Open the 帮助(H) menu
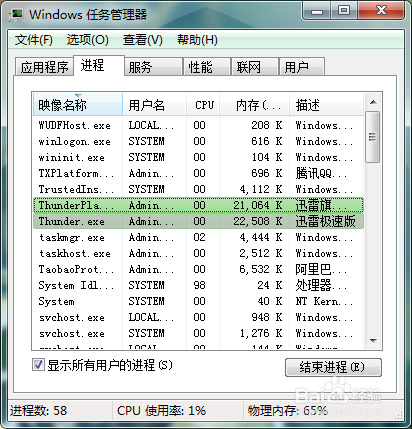This screenshot has width=412, height=429. tap(197, 40)
